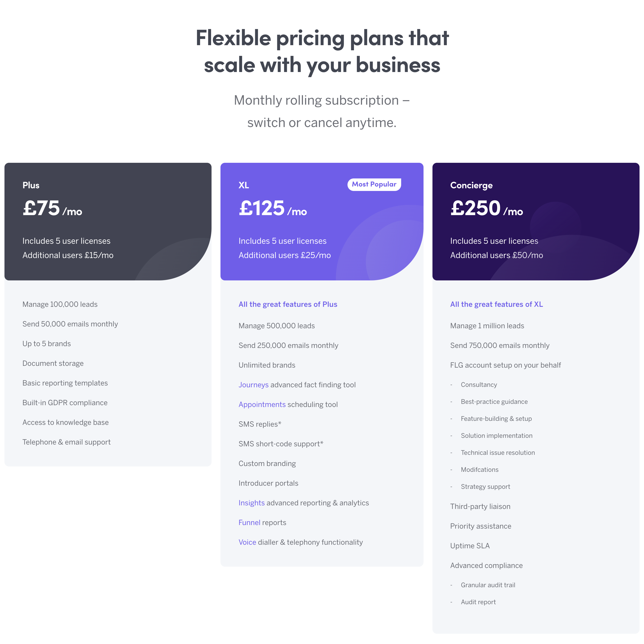This screenshot has width=644, height=644.
Task: Click 'Telephone & email support' item
Action: (x=66, y=442)
